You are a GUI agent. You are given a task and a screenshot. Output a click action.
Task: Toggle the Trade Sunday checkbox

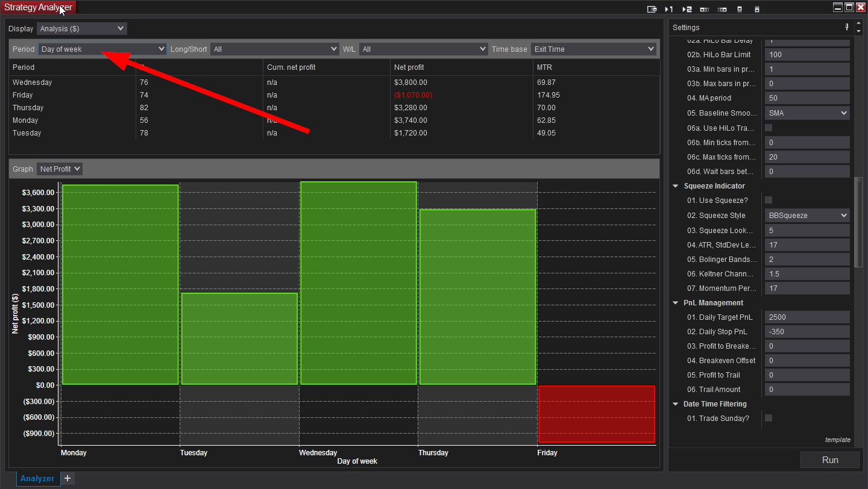tap(769, 418)
